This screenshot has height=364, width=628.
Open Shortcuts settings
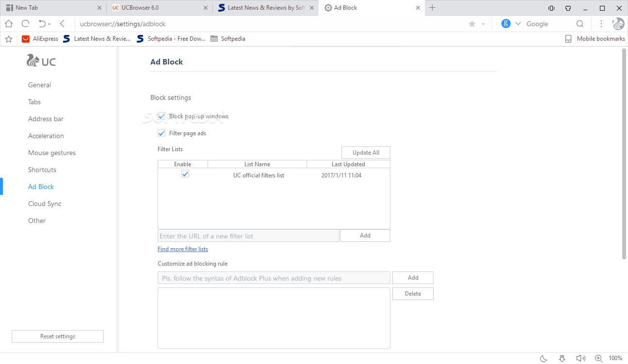pos(42,170)
